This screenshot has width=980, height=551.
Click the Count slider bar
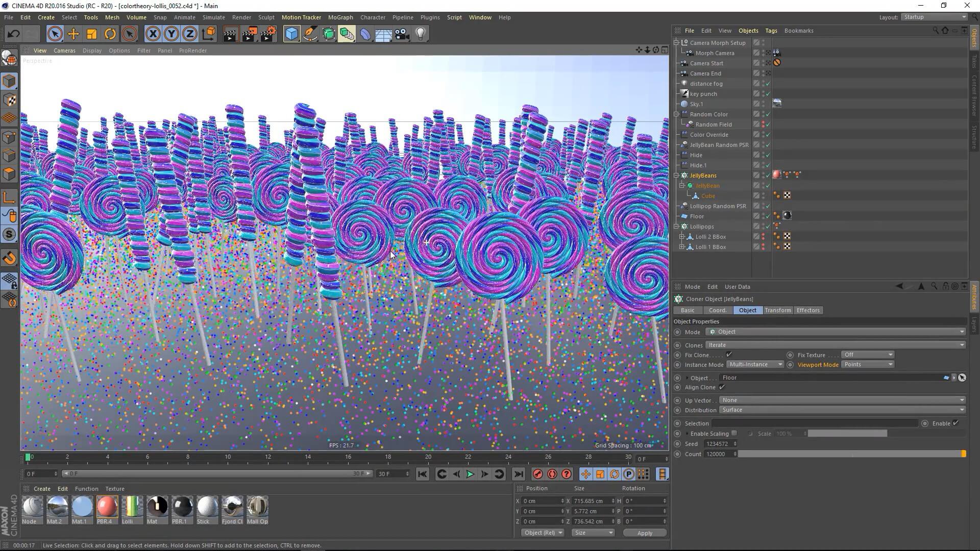850,454
